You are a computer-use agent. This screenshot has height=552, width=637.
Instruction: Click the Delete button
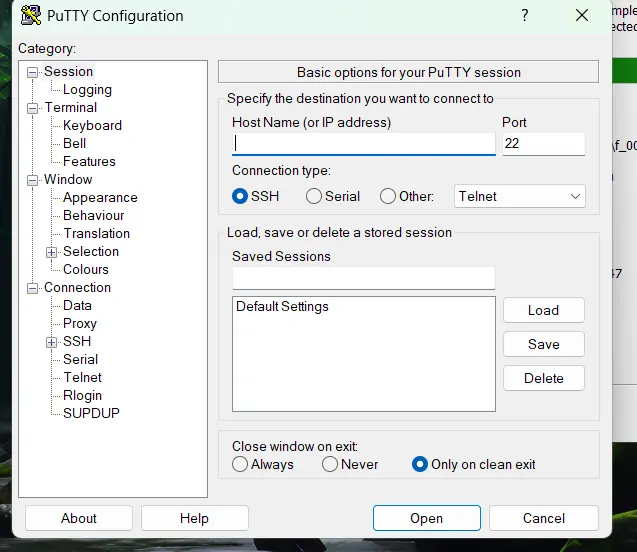[x=544, y=378]
